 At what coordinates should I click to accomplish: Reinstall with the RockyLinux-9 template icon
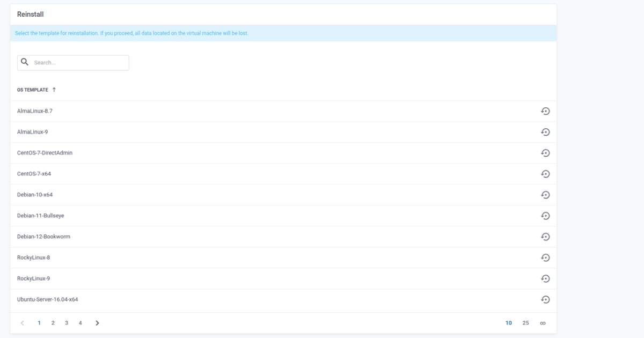pos(545,278)
